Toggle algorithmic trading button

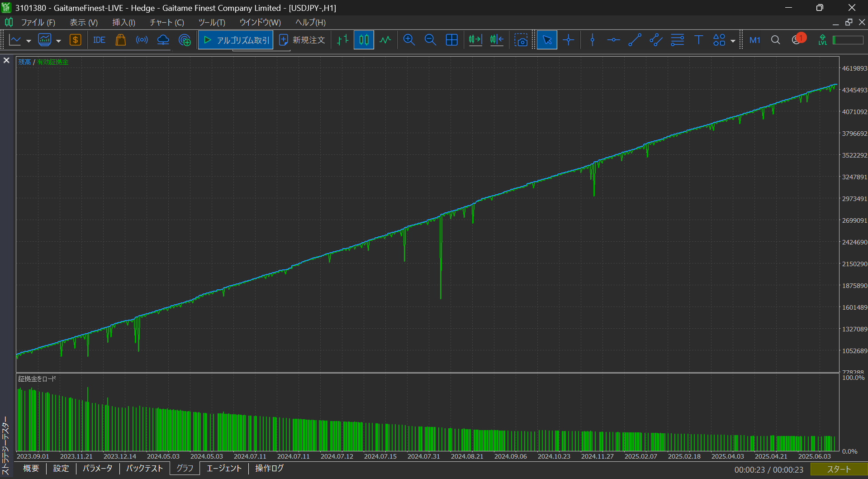click(236, 40)
